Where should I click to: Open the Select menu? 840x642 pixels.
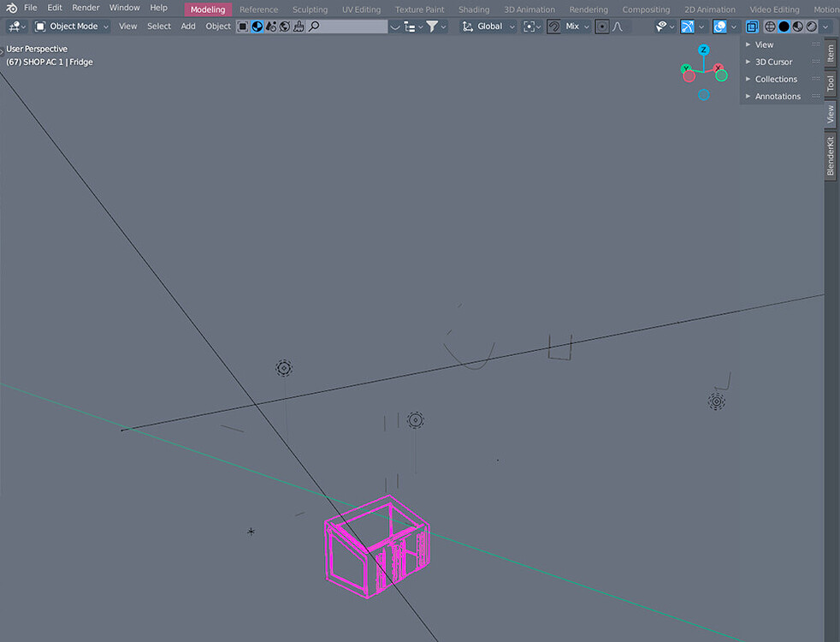[158, 27]
